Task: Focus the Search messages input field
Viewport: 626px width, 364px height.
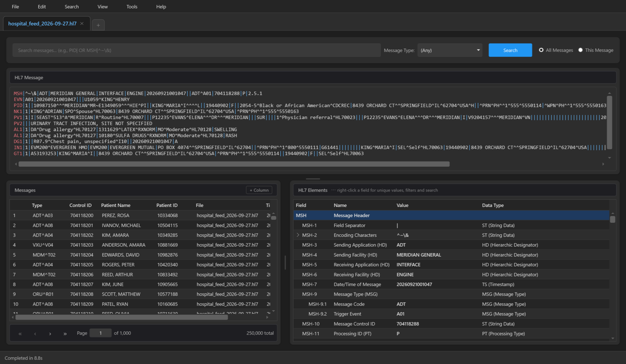Action: 197,50
